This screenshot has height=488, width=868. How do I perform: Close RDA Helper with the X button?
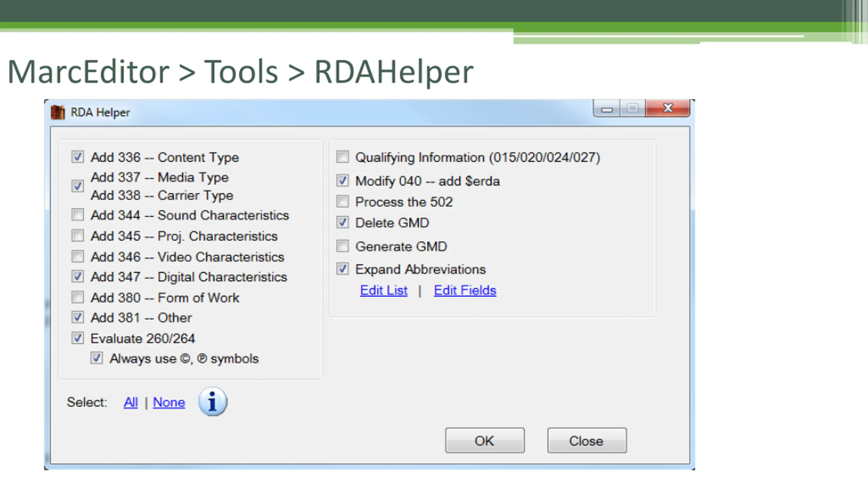pyautogui.click(x=668, y=108)
